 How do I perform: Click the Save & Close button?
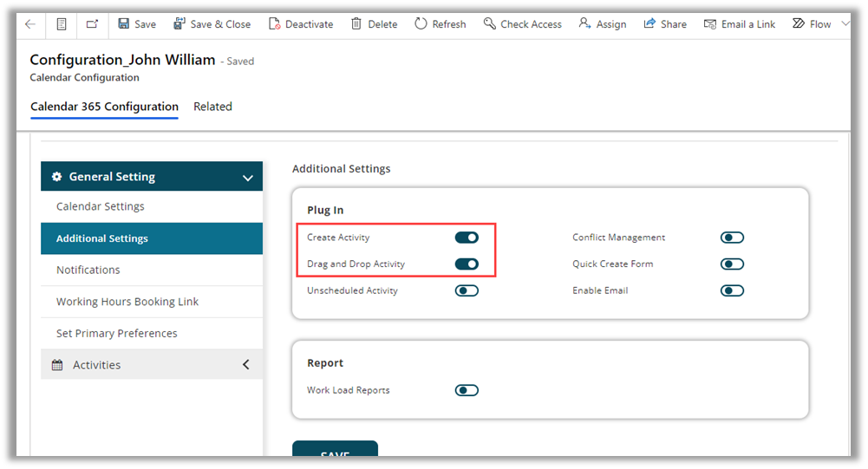(212, 24)
